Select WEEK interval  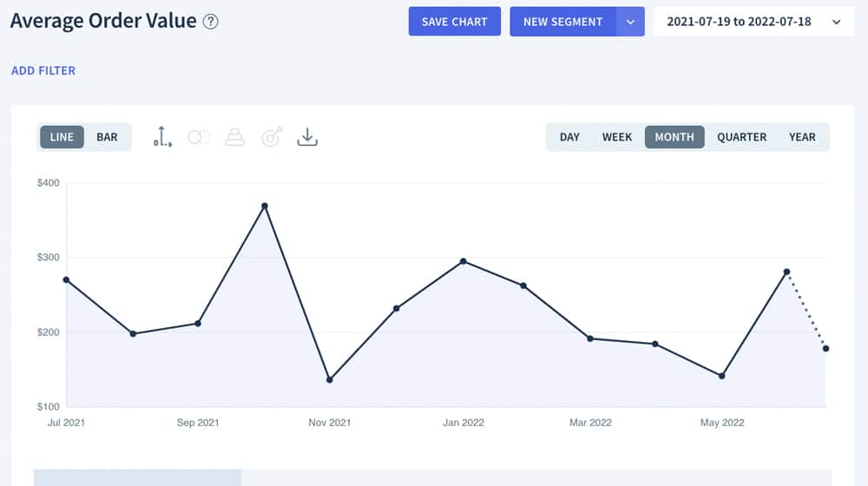(616, 137)
